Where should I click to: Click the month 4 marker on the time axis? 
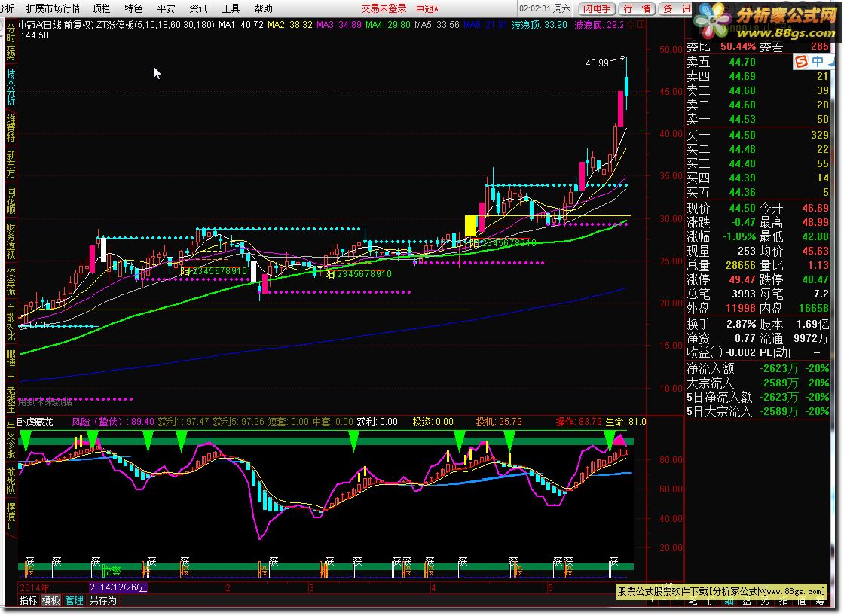point(433,588)
